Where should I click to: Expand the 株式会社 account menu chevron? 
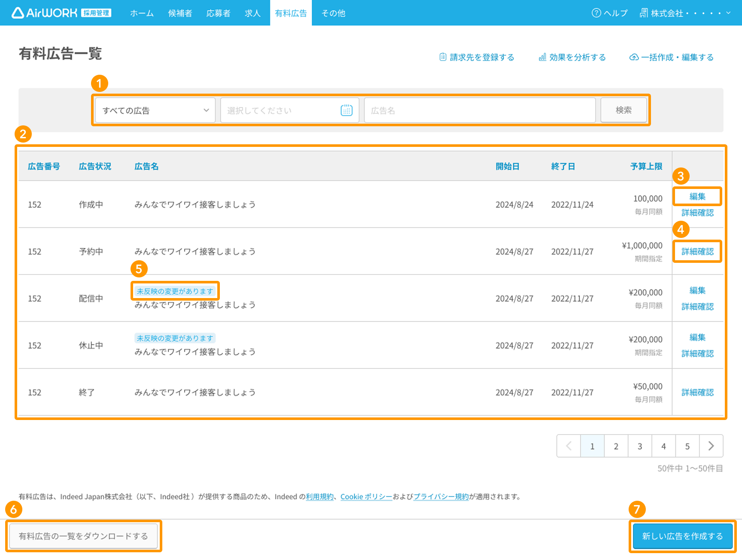728,13
